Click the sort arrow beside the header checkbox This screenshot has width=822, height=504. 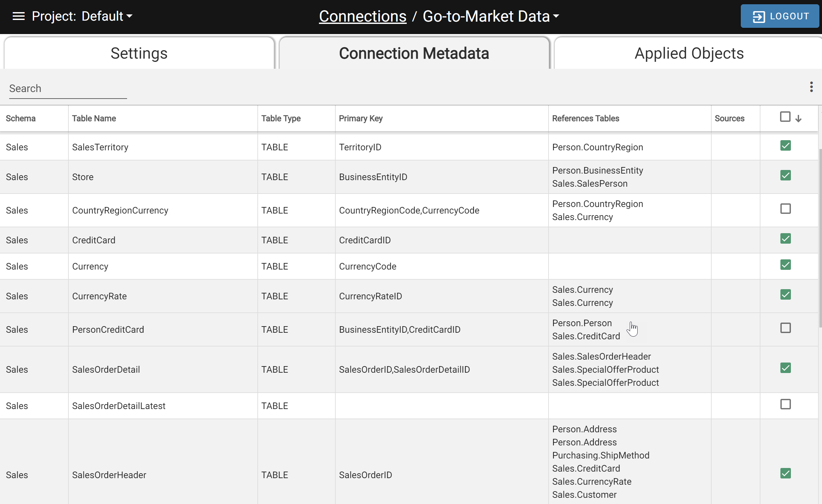(x=798, y=119)
